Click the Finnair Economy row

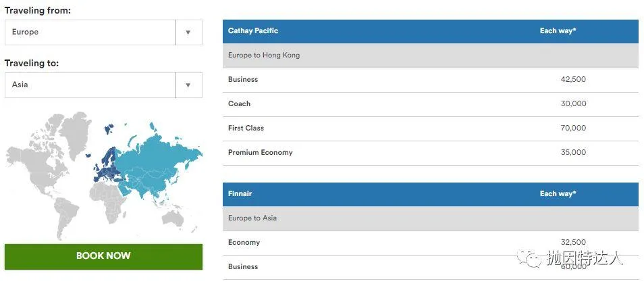point(430,243)
